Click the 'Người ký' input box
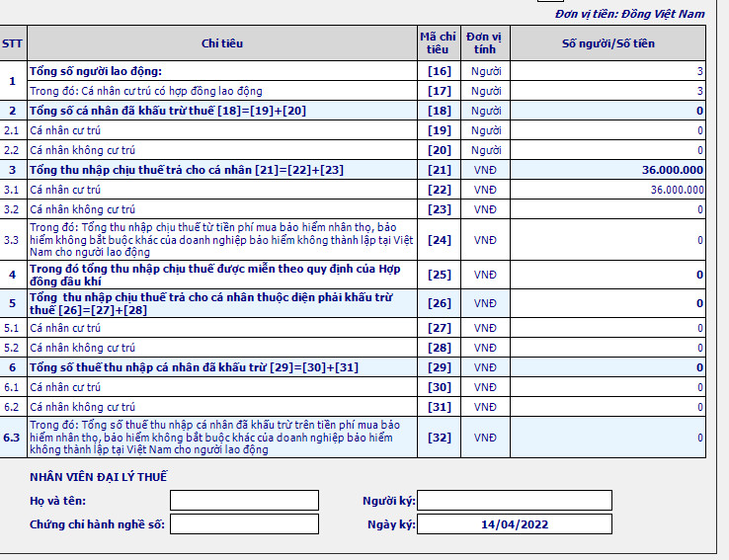Image resolution: width=729 pixels, height=560 pixels. coord(515,501)
